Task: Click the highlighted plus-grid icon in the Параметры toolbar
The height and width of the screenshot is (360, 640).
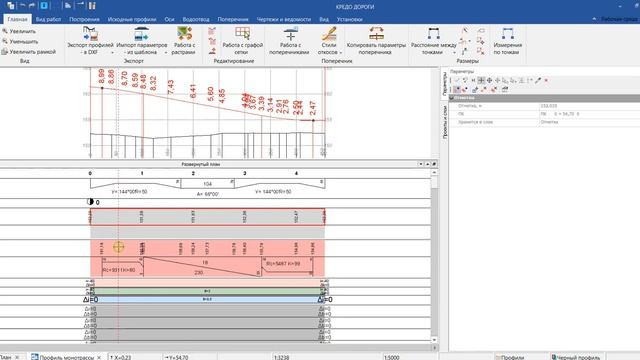Action: [481, 80]
